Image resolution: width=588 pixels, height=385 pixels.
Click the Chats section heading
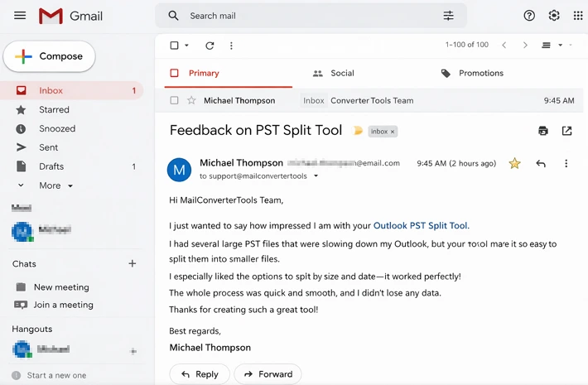coord(24,264)
